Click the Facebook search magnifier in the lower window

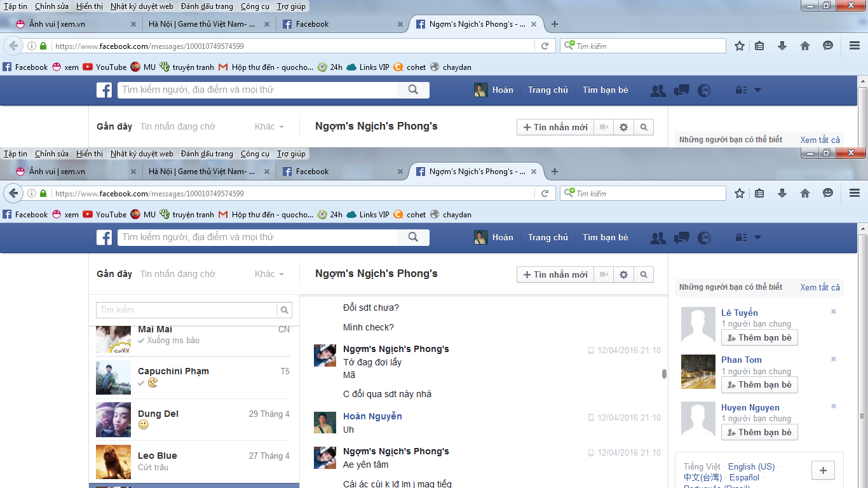click(x=413, y=237)
